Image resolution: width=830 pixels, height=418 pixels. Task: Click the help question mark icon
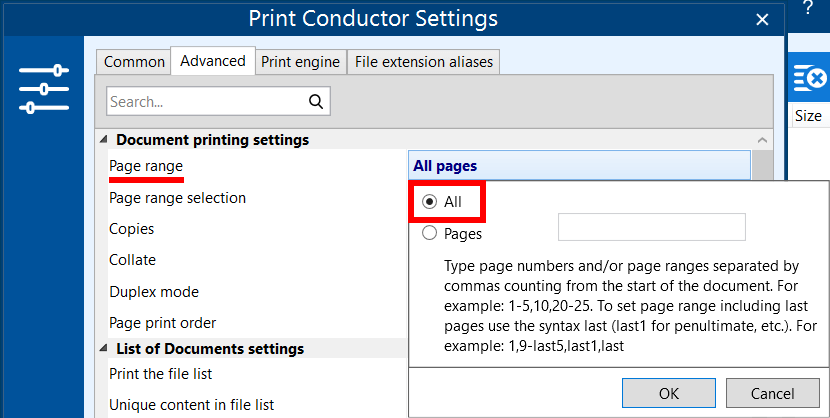point(807,8)
